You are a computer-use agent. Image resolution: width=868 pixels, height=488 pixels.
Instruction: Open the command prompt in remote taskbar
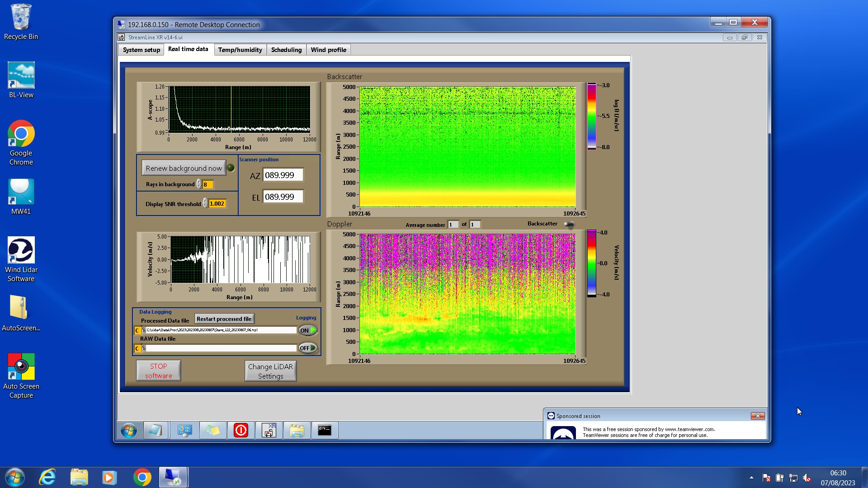(324, 430)
